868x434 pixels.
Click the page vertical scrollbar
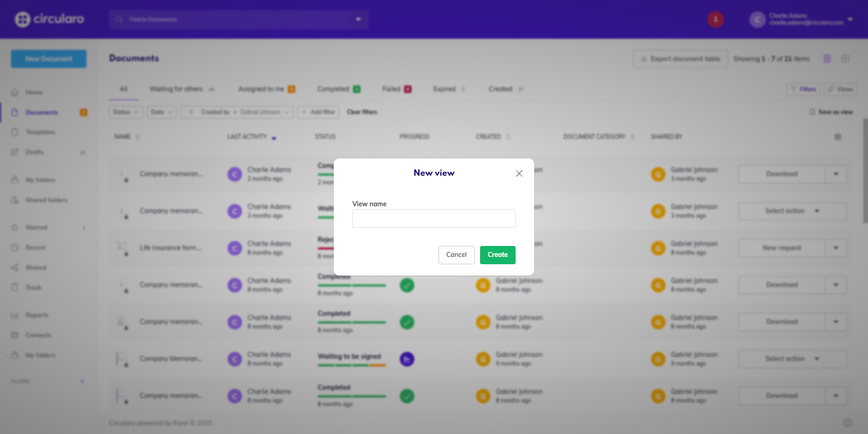[865, 171]
